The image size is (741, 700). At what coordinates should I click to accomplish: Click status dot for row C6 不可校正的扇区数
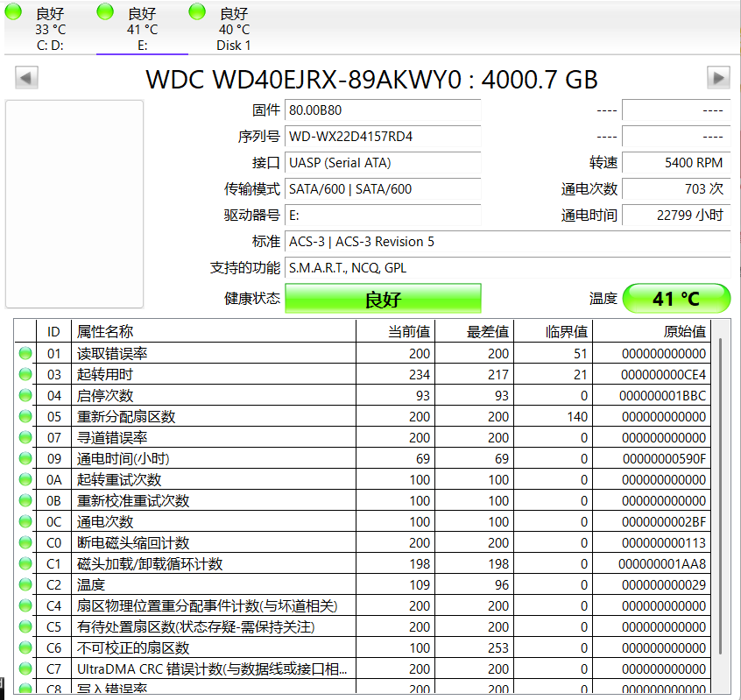(x=25, y=648)
